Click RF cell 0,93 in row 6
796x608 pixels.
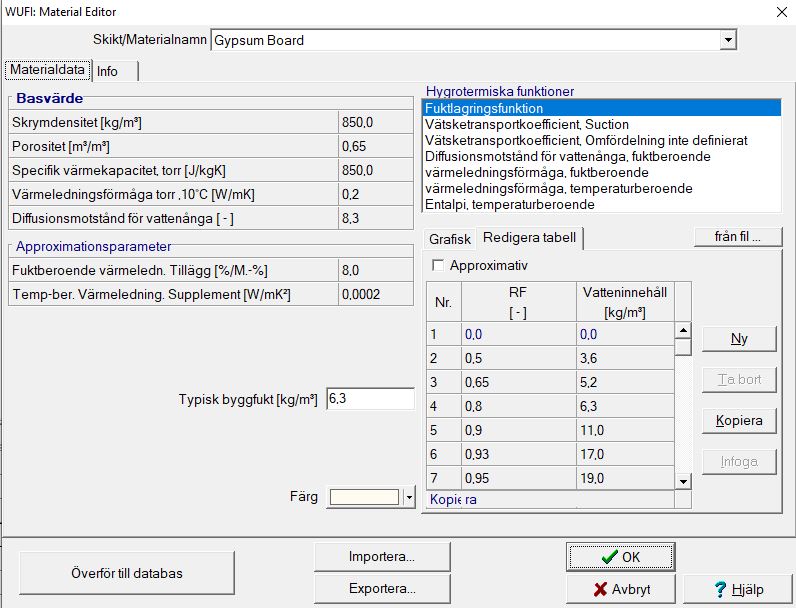[x=518, y=454]
